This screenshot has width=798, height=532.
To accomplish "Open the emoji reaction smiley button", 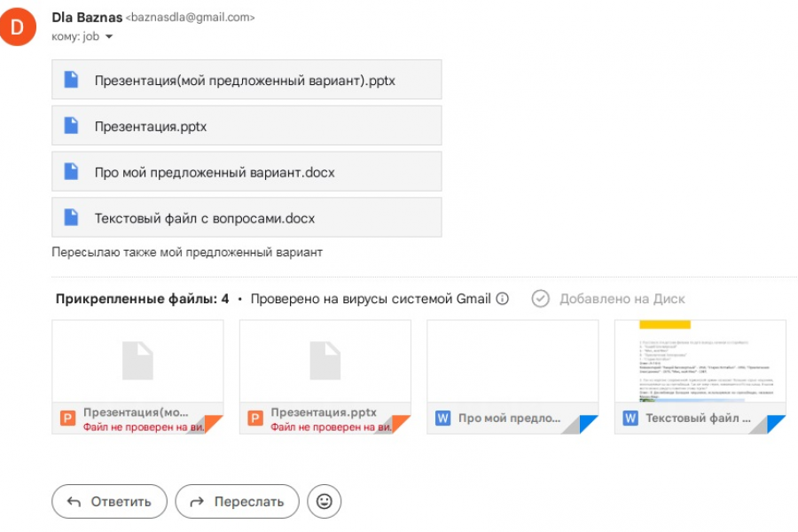I will pyautogui.click(x=324, y=502).
